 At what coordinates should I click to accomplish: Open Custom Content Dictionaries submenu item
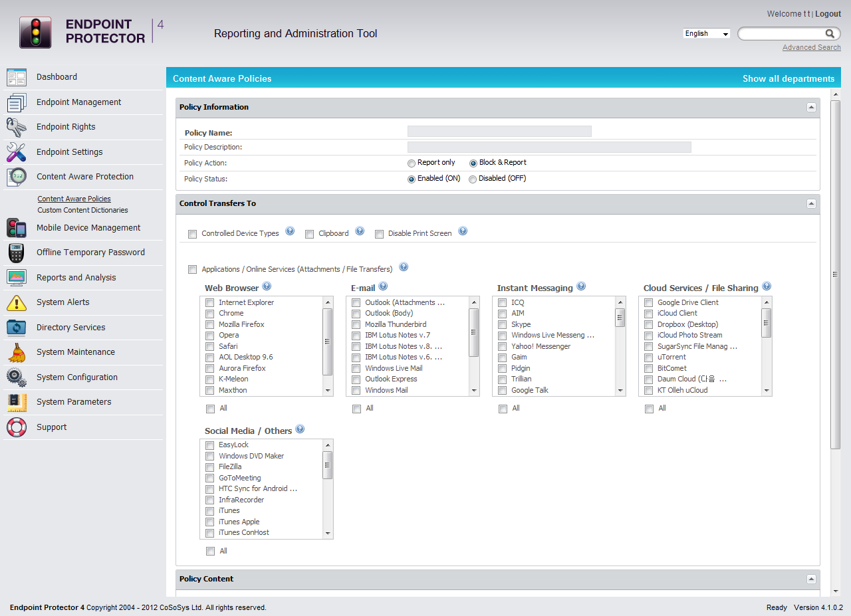point(82,211)
